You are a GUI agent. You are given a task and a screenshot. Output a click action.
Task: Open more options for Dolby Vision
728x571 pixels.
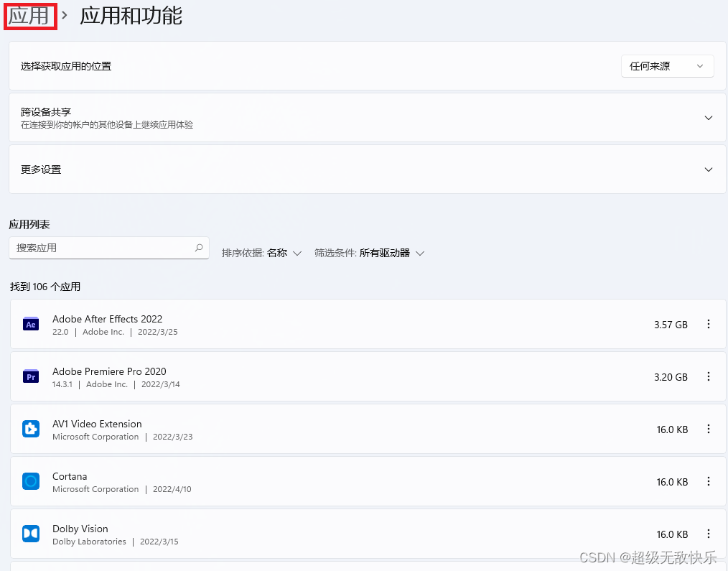[x=708, y=534]
